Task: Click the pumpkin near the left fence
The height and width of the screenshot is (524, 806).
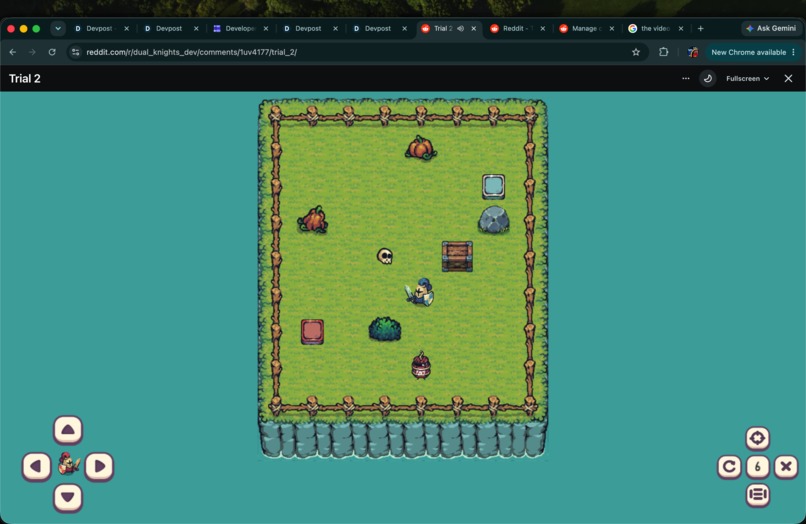Action: [313, 220]
